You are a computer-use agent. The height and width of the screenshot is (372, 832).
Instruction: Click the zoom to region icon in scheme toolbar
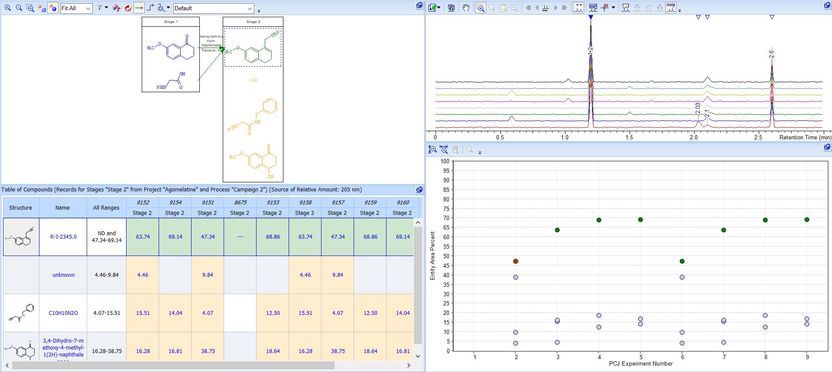pyautogui.click(x=30, y=8)
